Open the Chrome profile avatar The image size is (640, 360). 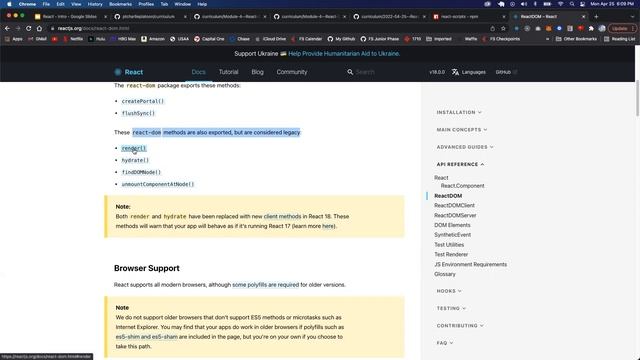(x=602, y=29)
